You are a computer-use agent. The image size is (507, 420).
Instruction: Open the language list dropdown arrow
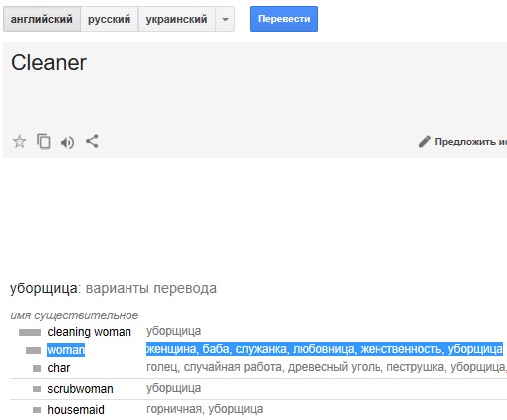tap(225, 19)
